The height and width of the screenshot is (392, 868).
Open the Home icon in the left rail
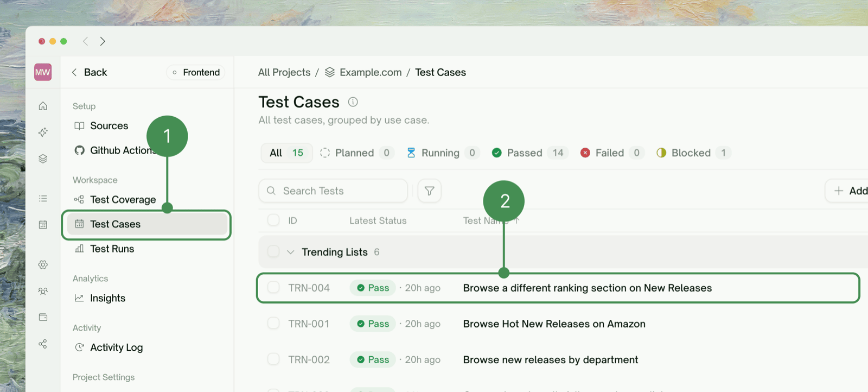43,106
